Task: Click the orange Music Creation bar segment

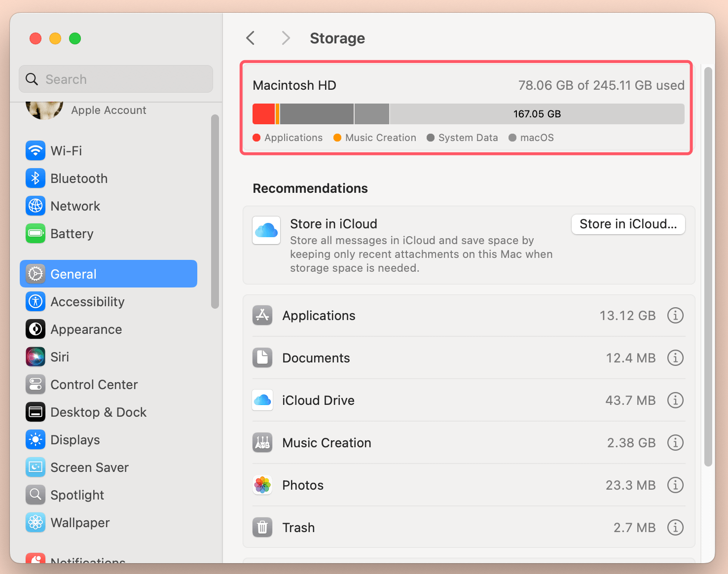Action: (277, 114)
